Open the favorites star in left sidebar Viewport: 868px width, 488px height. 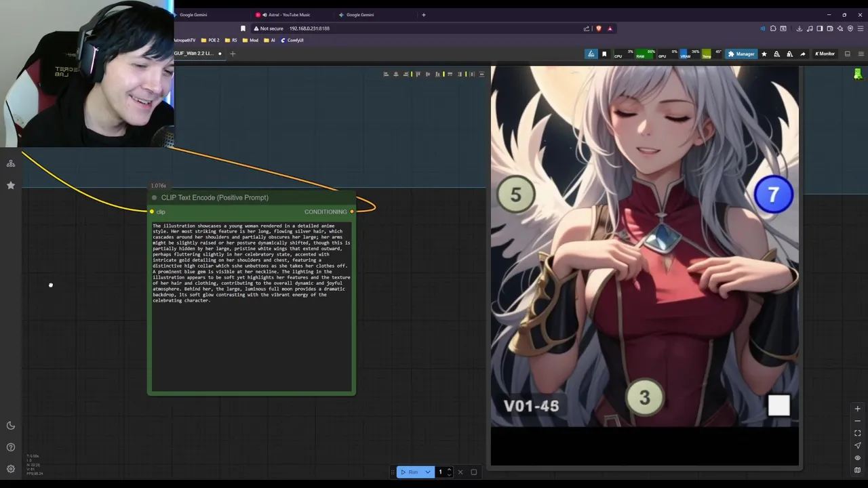tap(11, 185)
